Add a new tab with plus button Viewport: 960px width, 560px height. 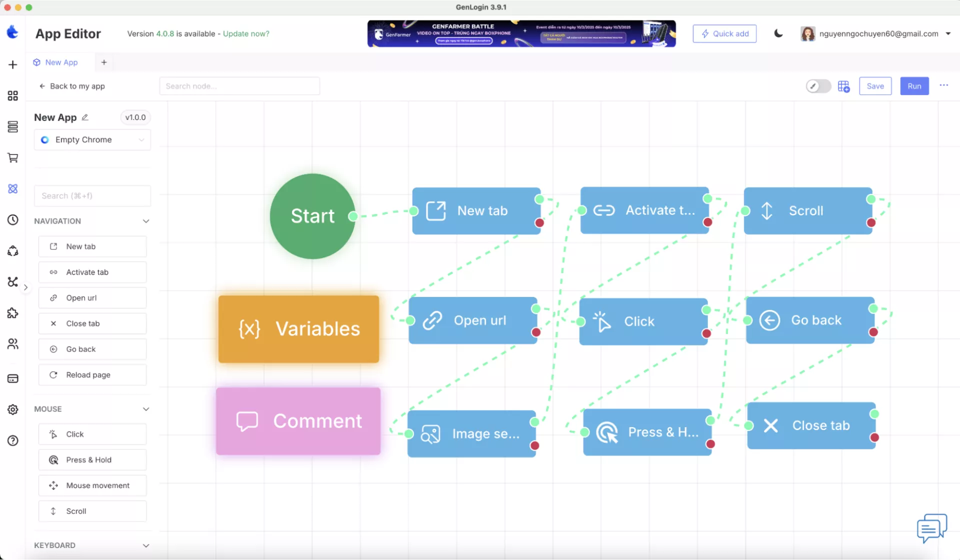coord(104,62)
